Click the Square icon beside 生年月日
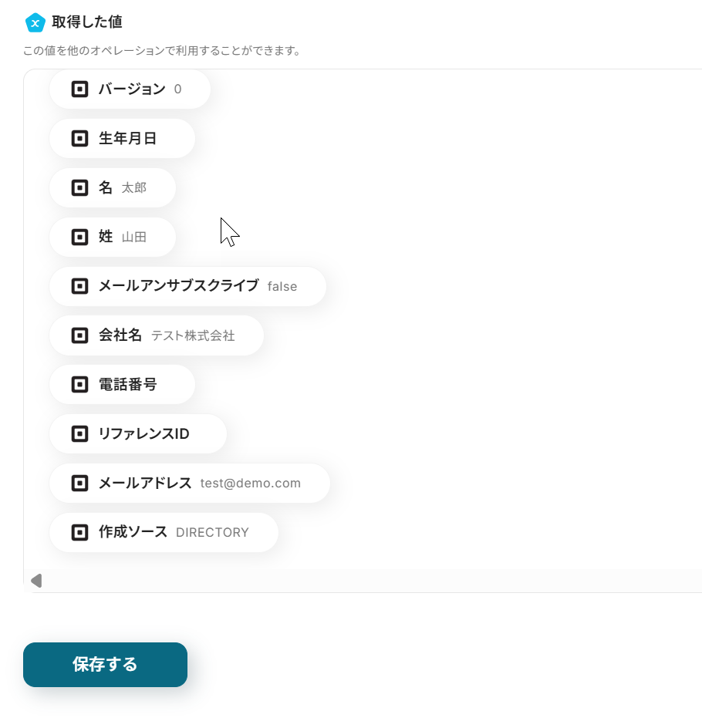The height and width of the screenshot is (728, 702). [79, 139]
